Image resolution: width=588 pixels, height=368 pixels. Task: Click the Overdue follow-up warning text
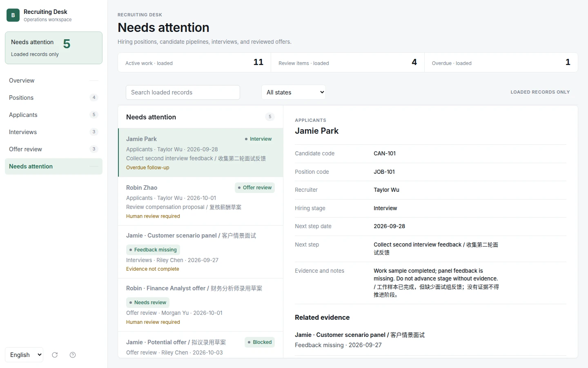tap(147, 168)
